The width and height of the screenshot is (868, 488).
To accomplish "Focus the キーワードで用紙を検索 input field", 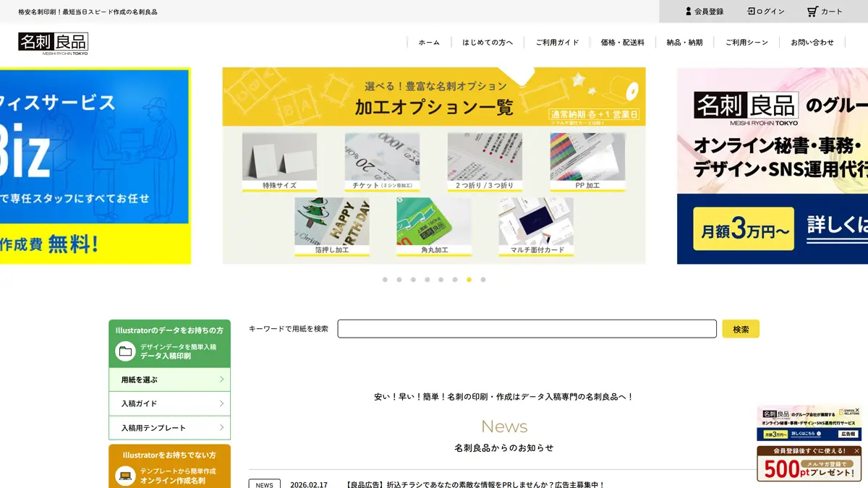I will (527, 329).
